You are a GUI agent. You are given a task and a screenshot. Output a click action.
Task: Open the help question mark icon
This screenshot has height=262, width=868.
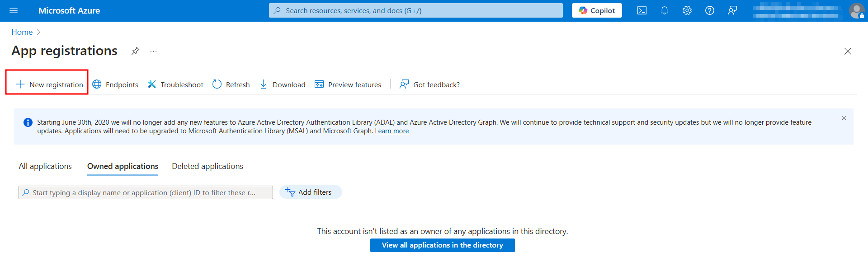click(710, 10)
